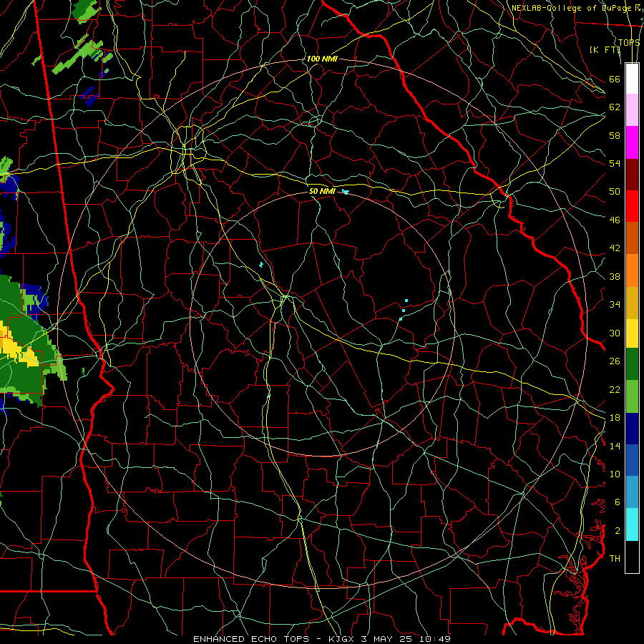
Task: Select the maroon band in the legend
Action: [632, 174]
